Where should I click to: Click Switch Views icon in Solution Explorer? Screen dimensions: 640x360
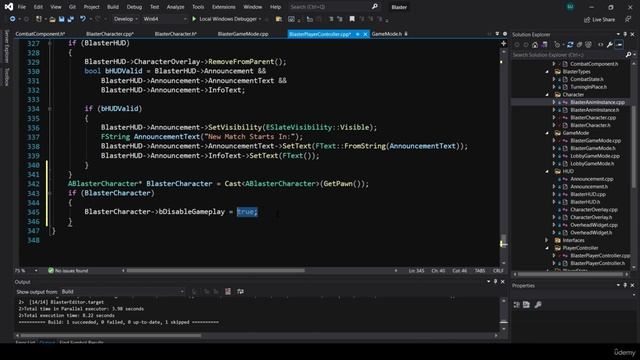click(x=544, y=45)
